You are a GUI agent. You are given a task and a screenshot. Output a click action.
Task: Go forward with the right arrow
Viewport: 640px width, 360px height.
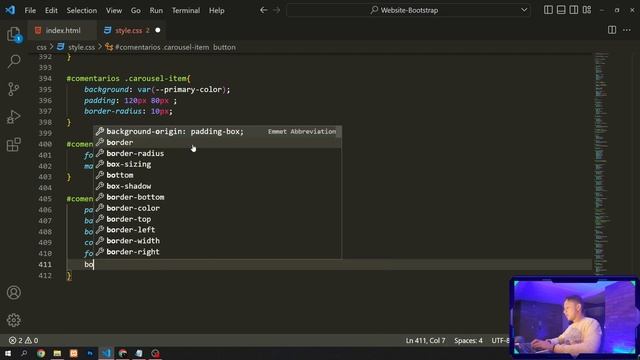pos(277,10)
